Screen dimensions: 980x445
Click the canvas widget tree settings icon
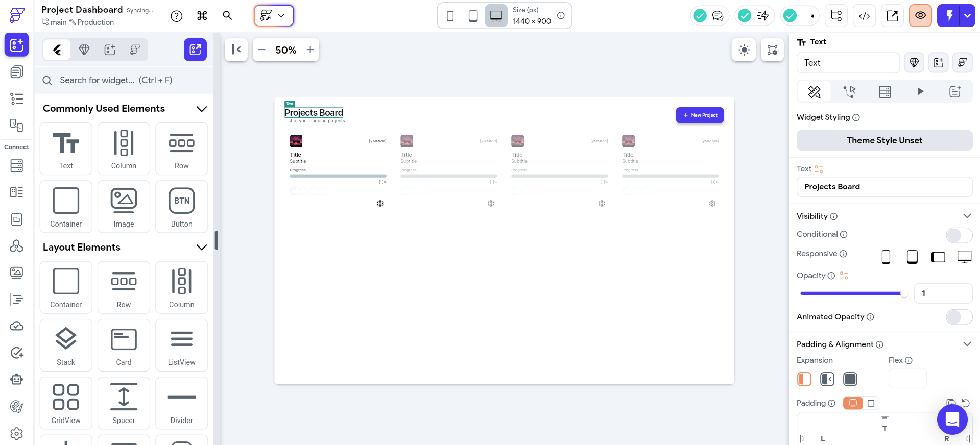pos(773,50)
